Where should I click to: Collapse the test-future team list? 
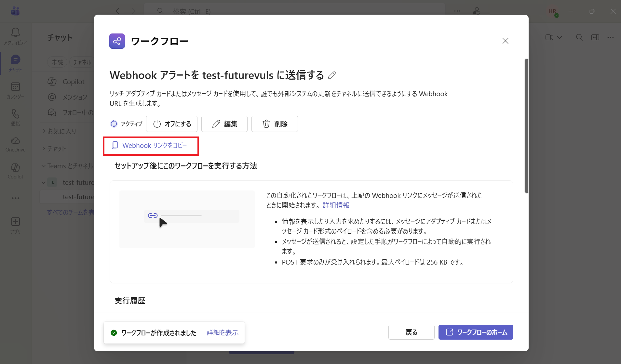[44, 182]
